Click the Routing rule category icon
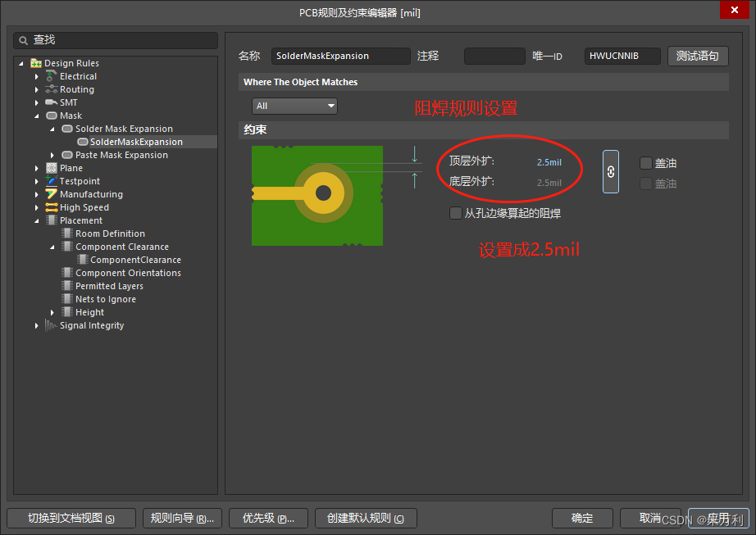Image resolution: width=756 pixels, height=535 pixels. 52,89
